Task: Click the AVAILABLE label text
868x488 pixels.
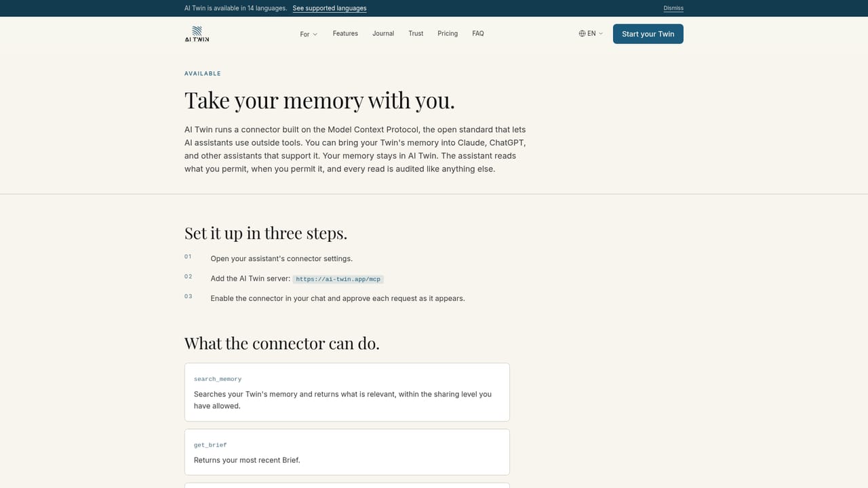Action: coord(203,73)
